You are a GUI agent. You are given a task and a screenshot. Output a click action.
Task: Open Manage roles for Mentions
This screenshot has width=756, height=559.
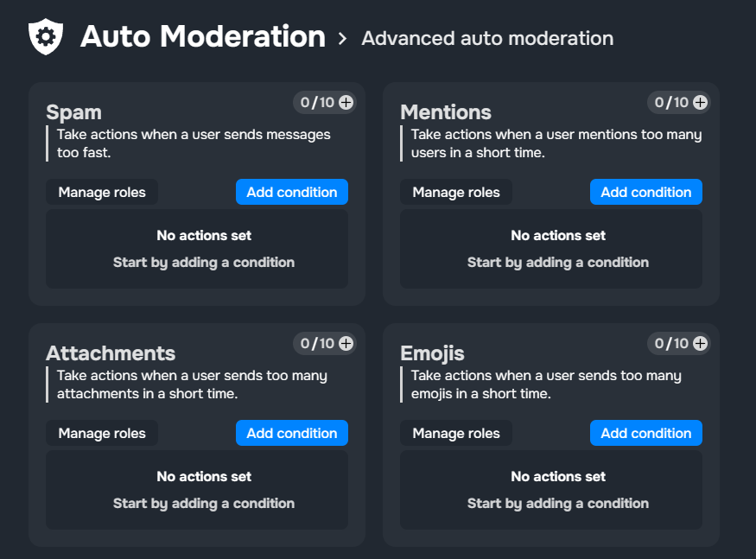pos(456,192)
